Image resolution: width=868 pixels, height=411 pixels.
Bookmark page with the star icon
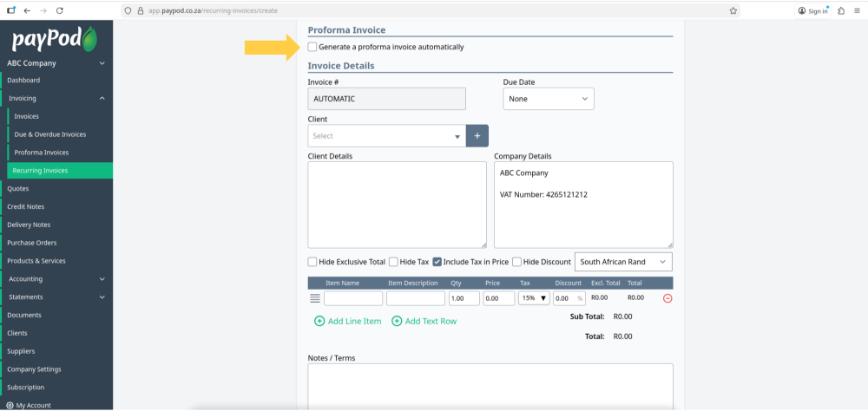pos(733,10)
